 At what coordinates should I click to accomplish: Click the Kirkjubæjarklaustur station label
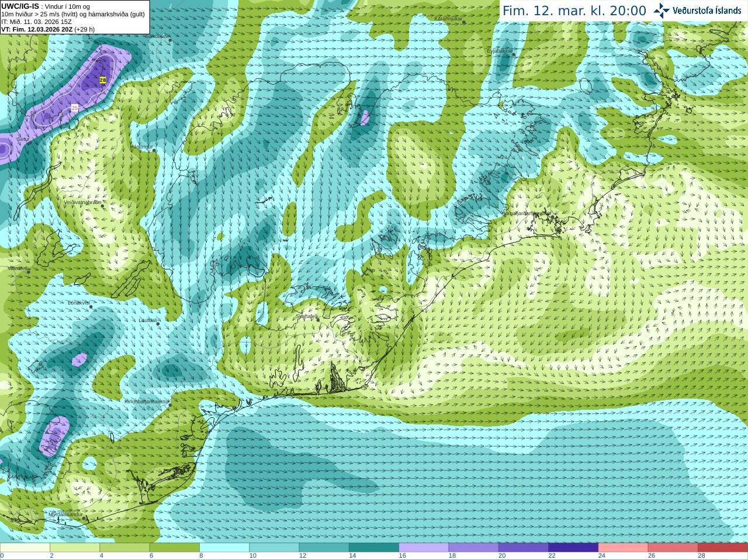[147, 402]
